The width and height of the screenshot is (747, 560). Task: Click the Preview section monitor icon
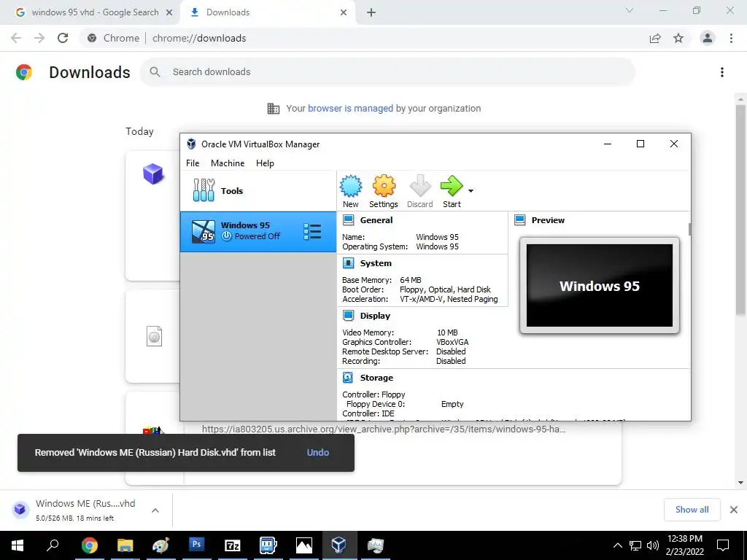pos(519,220)
